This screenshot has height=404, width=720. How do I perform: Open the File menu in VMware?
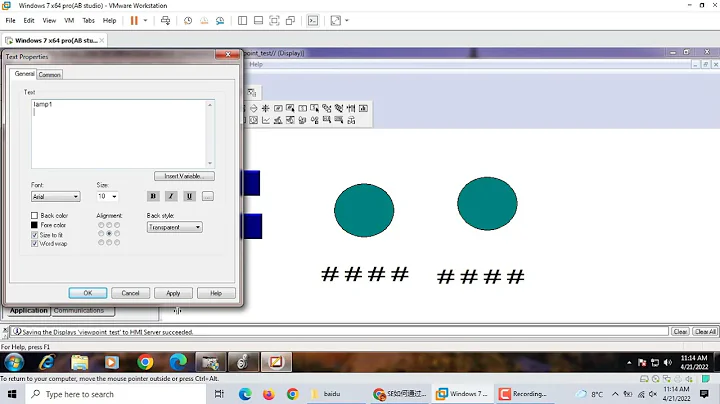(x=10, y=21)
